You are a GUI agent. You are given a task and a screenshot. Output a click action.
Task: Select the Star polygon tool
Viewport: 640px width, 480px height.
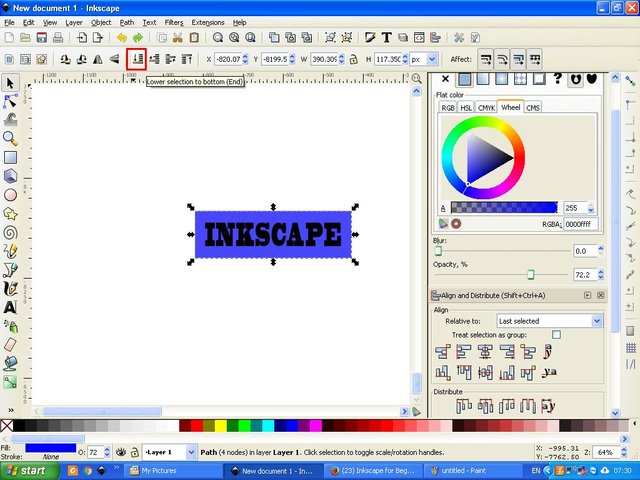coord(10,214)
